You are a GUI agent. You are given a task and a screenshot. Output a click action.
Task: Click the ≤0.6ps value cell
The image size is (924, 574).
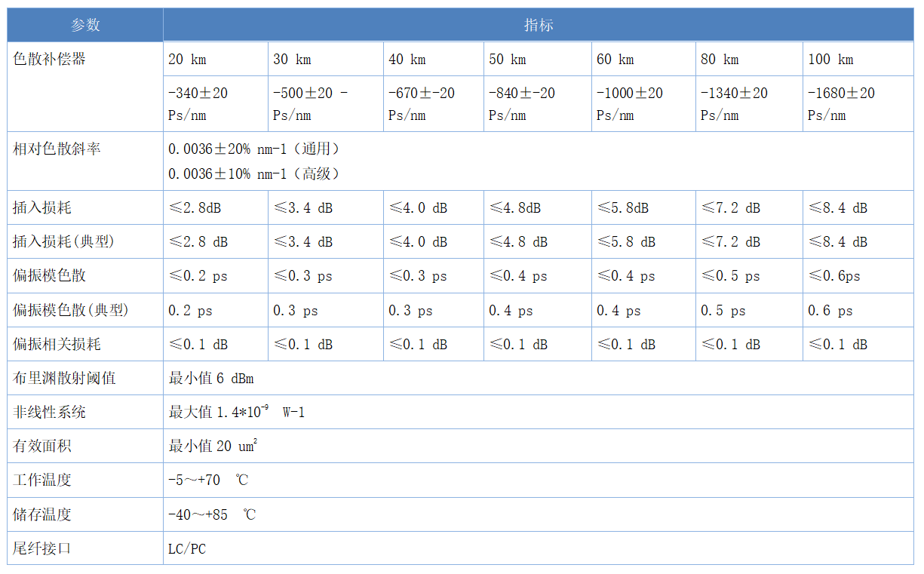pos(834,276)
